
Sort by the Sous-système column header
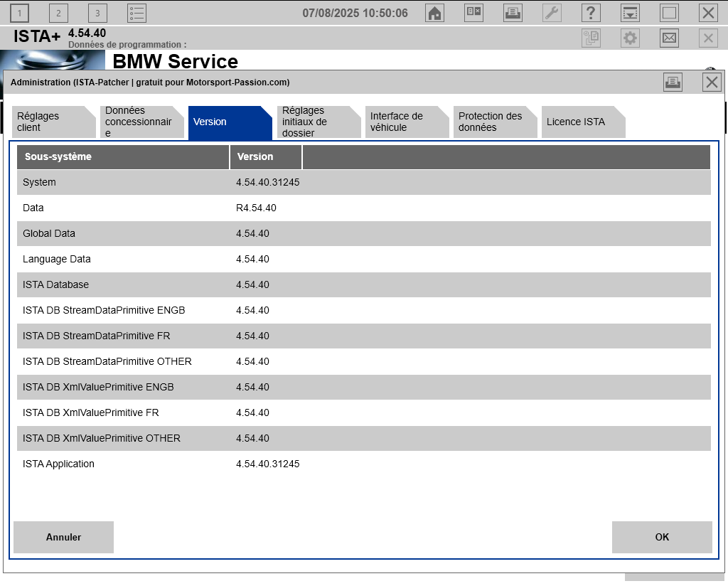(x=123, y=157)
